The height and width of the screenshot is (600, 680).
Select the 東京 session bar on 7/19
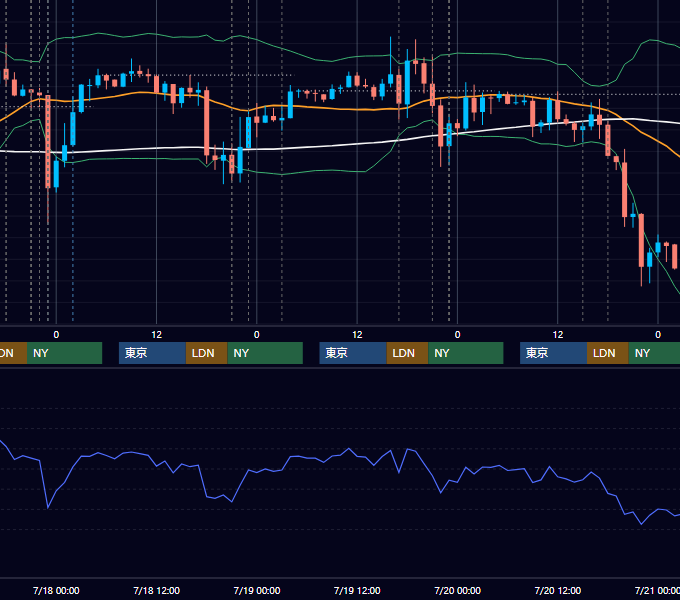353,353
